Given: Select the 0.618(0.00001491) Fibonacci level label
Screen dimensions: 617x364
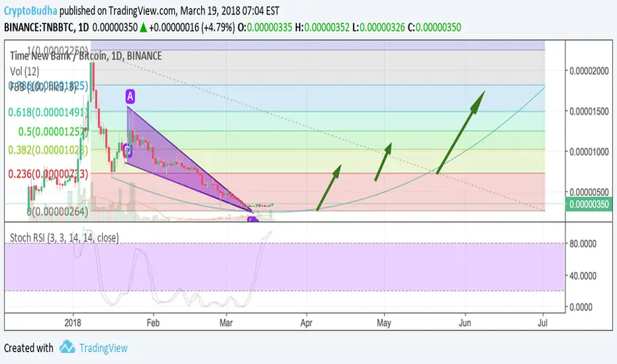Looking at the screenshot, I should coord(48,113).
